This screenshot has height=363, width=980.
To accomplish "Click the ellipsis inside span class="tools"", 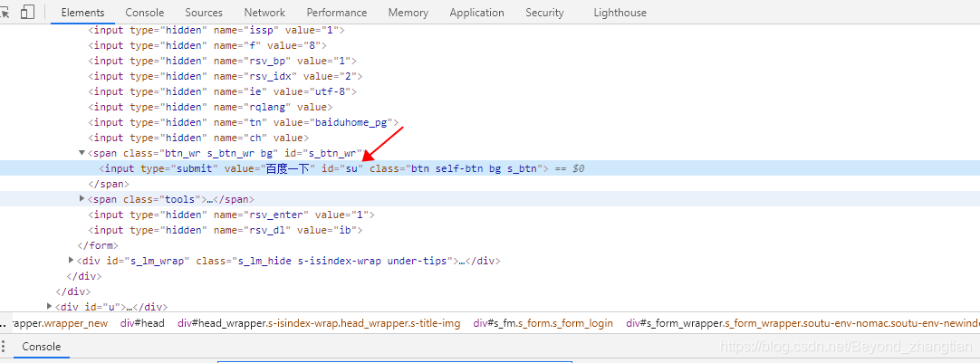I will [210, 199].
